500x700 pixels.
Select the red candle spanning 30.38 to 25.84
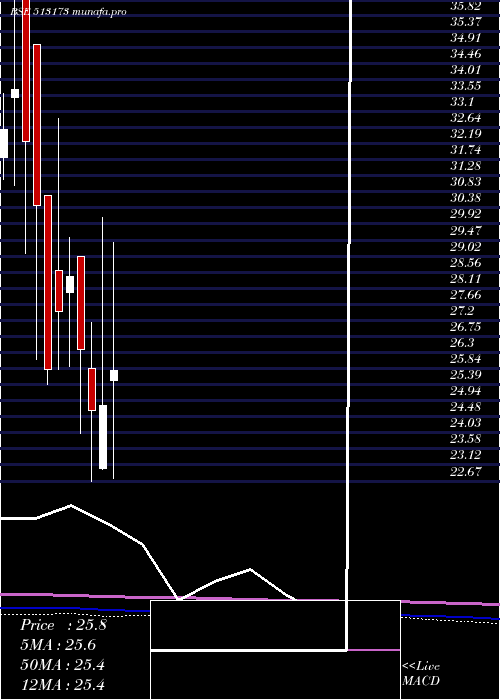(x=48, y=283)
